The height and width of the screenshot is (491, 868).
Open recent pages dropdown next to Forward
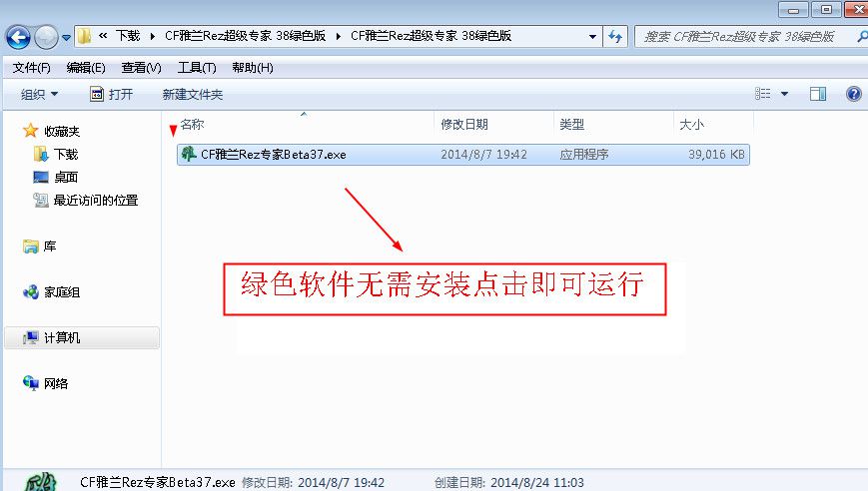pos(66,38)
